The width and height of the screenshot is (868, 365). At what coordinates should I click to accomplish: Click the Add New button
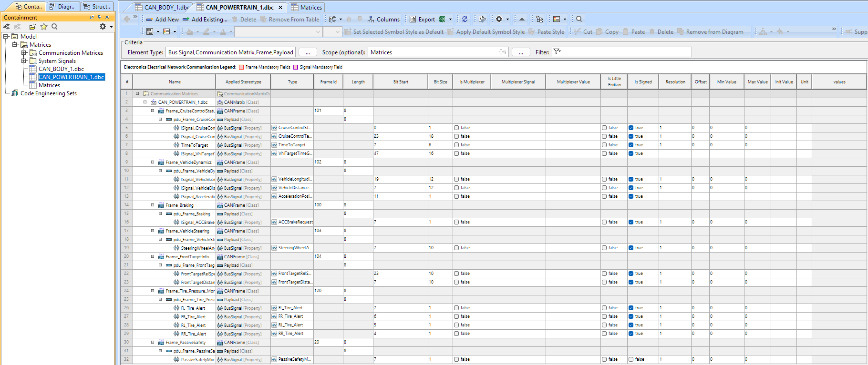point(163,19)
